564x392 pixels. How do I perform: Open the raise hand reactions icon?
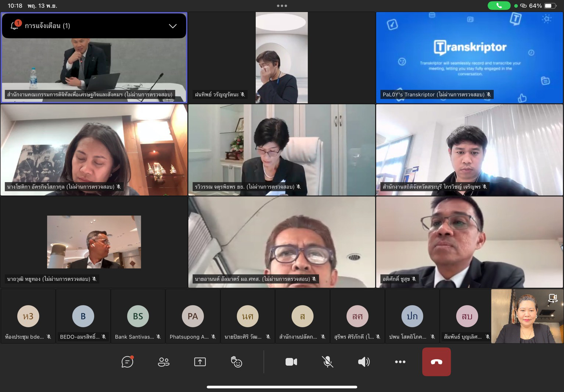pos(236,362)
